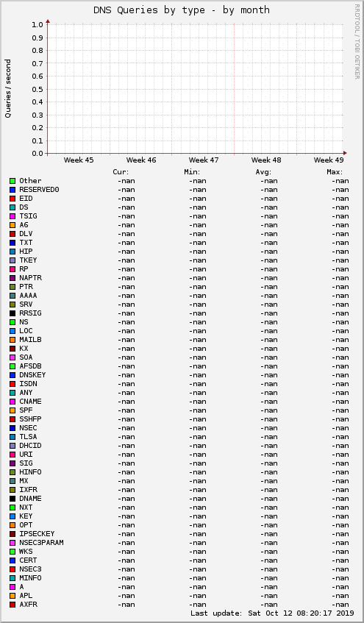Click the Min: column header
The image size is (364, 623).
coord(193,172)
